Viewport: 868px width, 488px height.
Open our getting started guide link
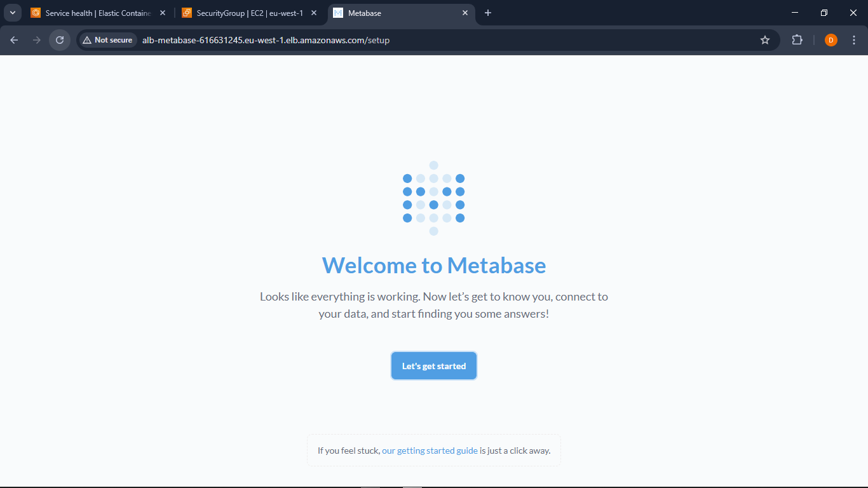click(x=429, y=450)
